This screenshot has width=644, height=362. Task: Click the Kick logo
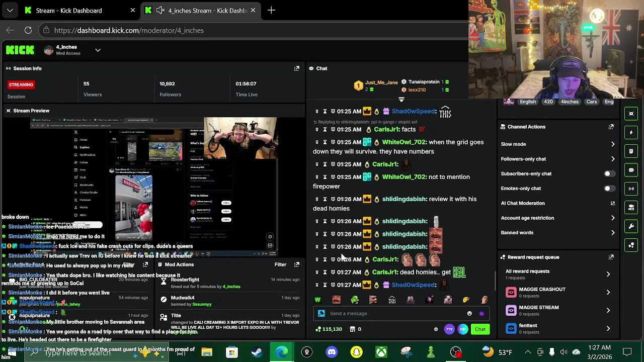pyautogui.click(x=20, y=50)
